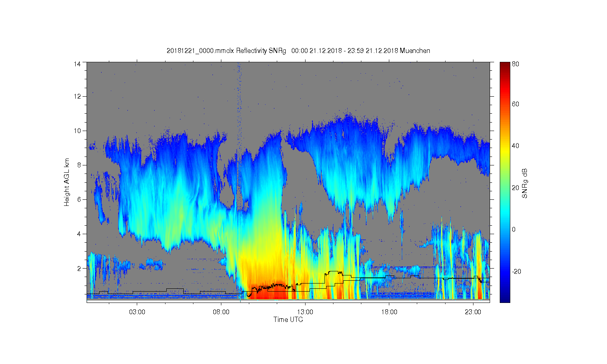The image size is (607, 364).
Task: Click the '23:00' time tick label
Action: (x=473, y=312)
